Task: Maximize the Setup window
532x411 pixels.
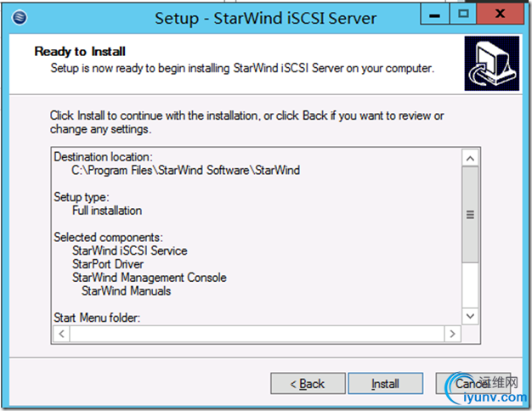Action: point(464,13)
